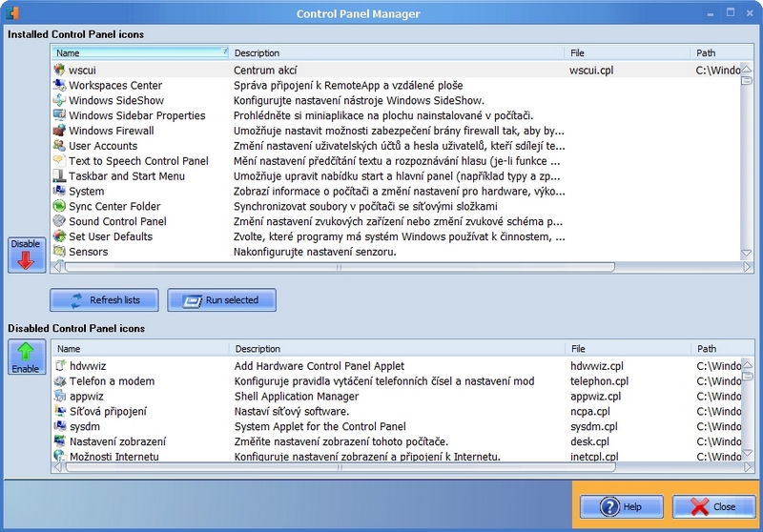Image resolution: width=763 pixels, height=532 pixels.
Task: Select System Applet for the Control Panel text
Action: [320, 426]
